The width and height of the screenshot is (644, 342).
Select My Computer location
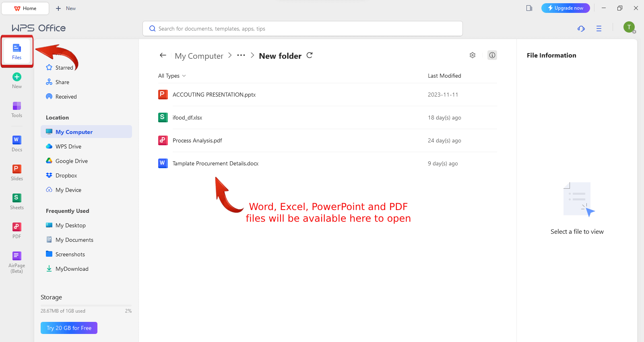coord(86,132)
